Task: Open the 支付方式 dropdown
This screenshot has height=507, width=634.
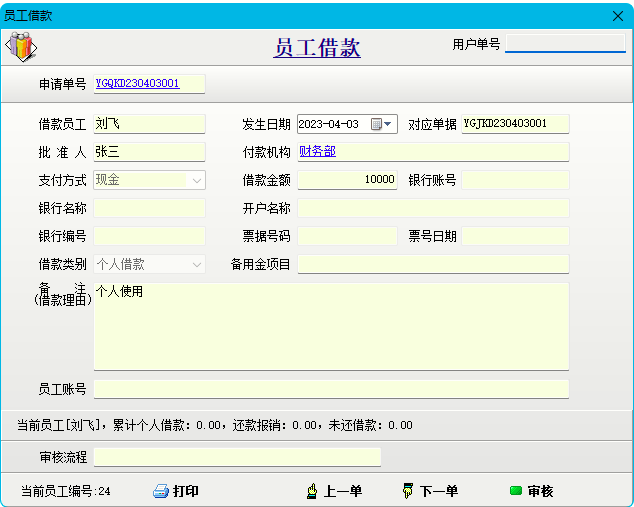Action: pyautogui.click(x=196, y=181)
